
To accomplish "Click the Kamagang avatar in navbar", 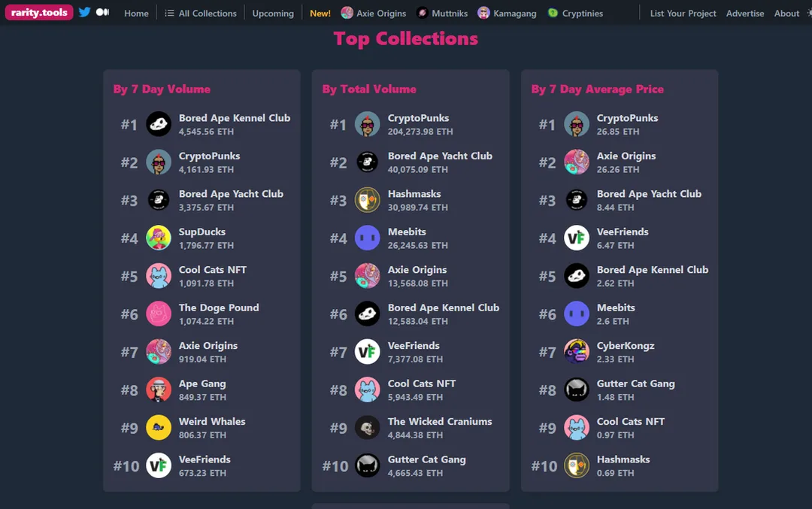I will (483, 13).
